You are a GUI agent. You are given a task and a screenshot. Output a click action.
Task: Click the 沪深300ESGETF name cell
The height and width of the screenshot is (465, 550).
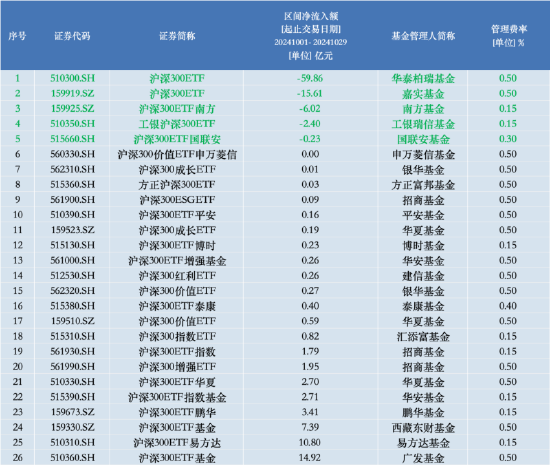[x=177, y=200]
